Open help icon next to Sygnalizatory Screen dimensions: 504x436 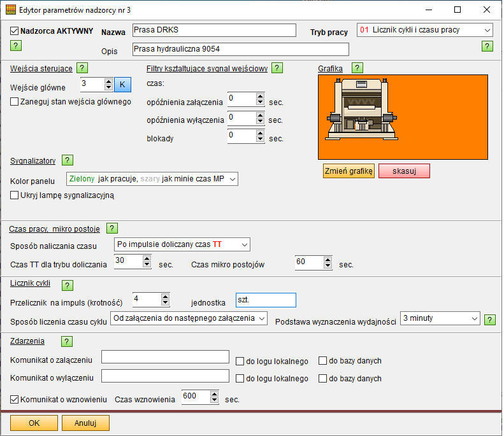pyautogui.click(x=67, y=160)
